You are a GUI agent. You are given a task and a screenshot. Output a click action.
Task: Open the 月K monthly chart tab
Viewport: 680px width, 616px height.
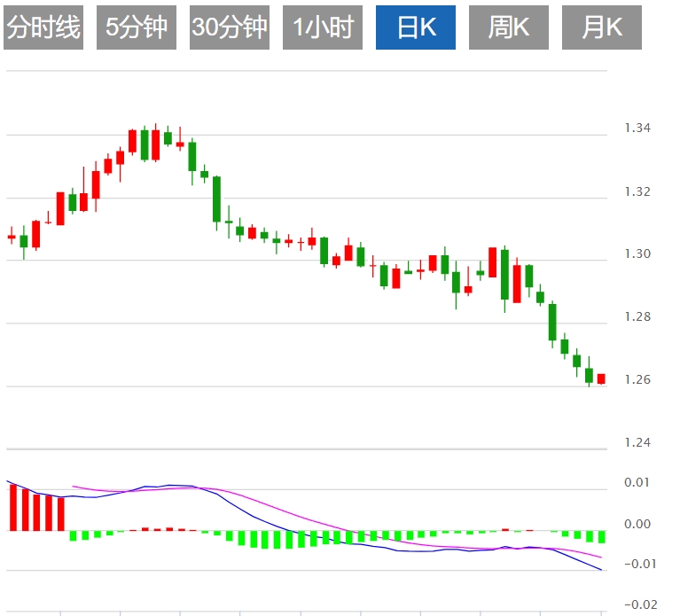pyautogui.click(x=602, y=27)
